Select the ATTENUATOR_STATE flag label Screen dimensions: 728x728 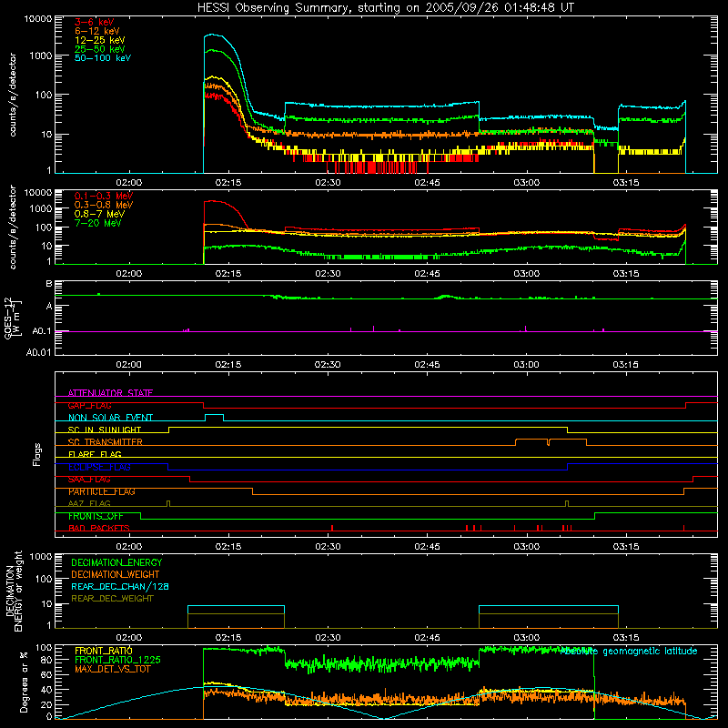[110, 393]
